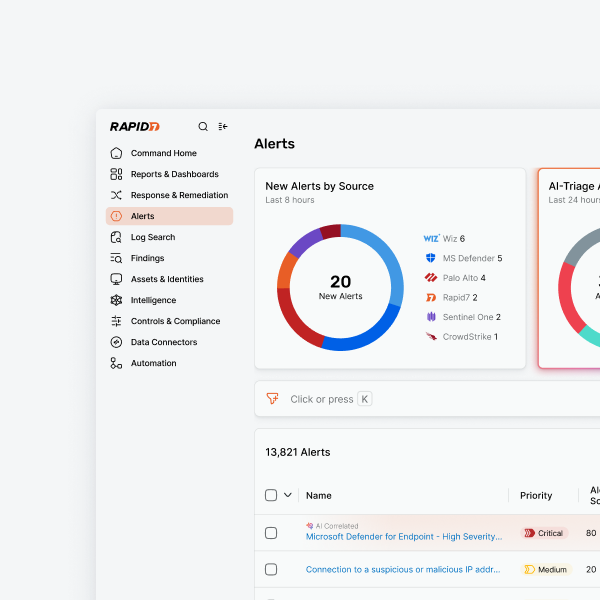Click the Intelligence web icon
Viewport: 600px width, 600px height.
116,300
